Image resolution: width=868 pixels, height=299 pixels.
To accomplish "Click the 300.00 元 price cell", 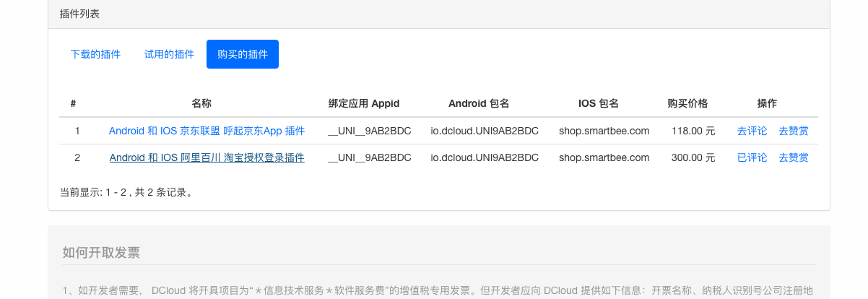I will 693,157.
